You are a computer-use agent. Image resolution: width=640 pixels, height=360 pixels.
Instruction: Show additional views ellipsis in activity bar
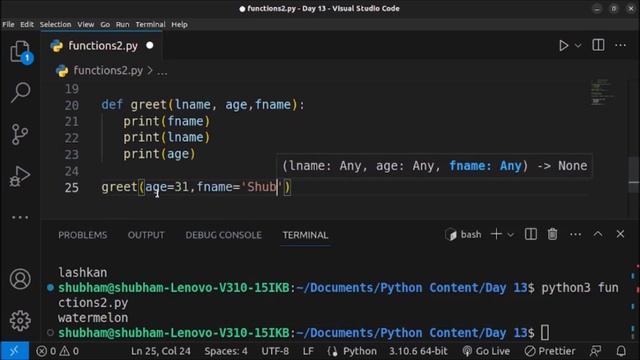tap(20, 218)
